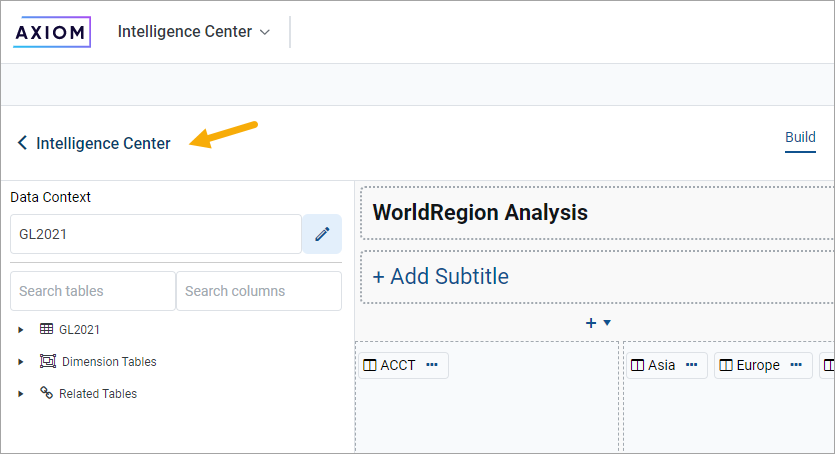Click the Axiom logo
The width and height of the screenshot is (835, 454).
click(52, 32)
